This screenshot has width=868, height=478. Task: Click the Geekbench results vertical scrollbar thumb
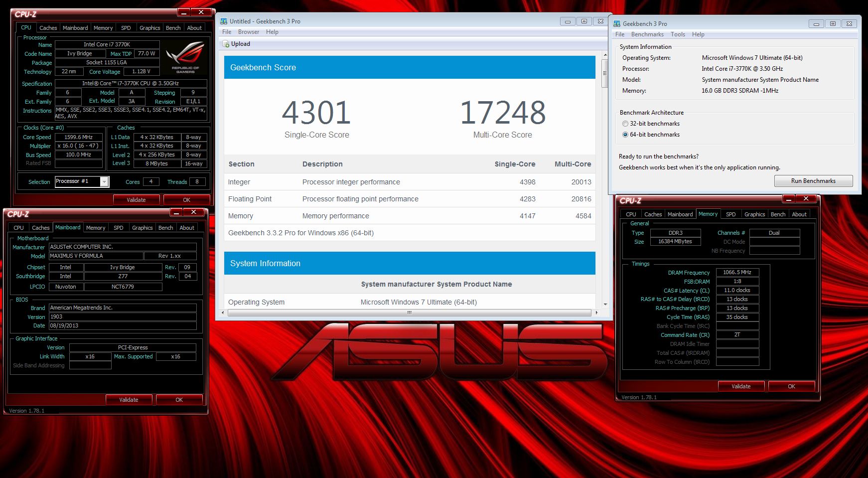point(605,73)
